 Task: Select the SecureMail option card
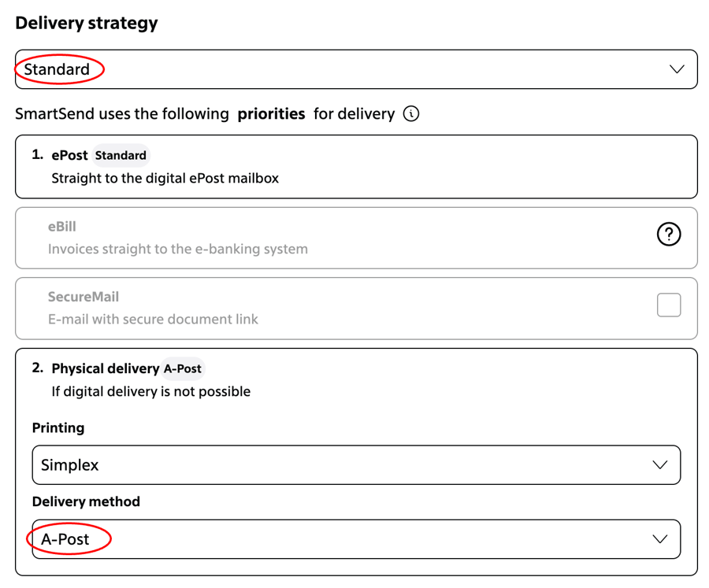[x=356, y=309]
